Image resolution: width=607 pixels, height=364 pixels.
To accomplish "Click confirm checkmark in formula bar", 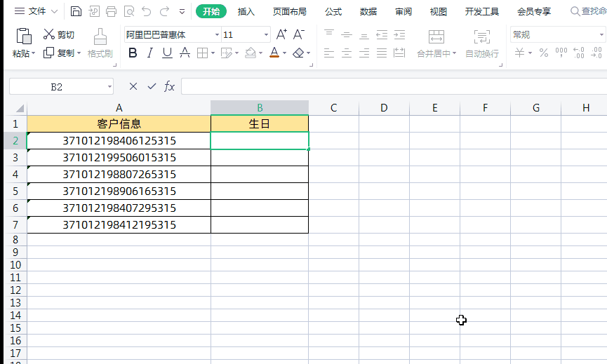I will 152,86.
